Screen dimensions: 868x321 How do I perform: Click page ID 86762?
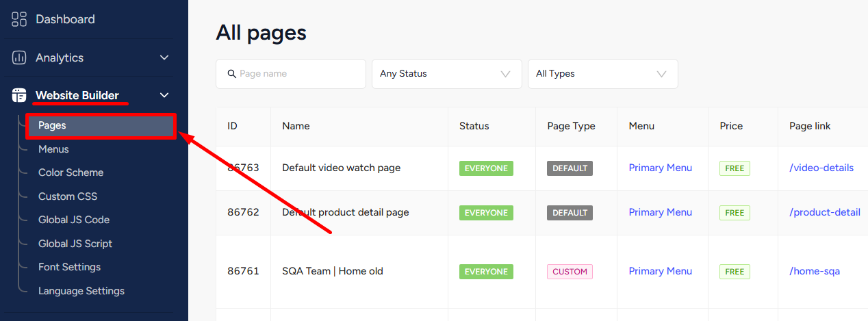pos(243,212)
